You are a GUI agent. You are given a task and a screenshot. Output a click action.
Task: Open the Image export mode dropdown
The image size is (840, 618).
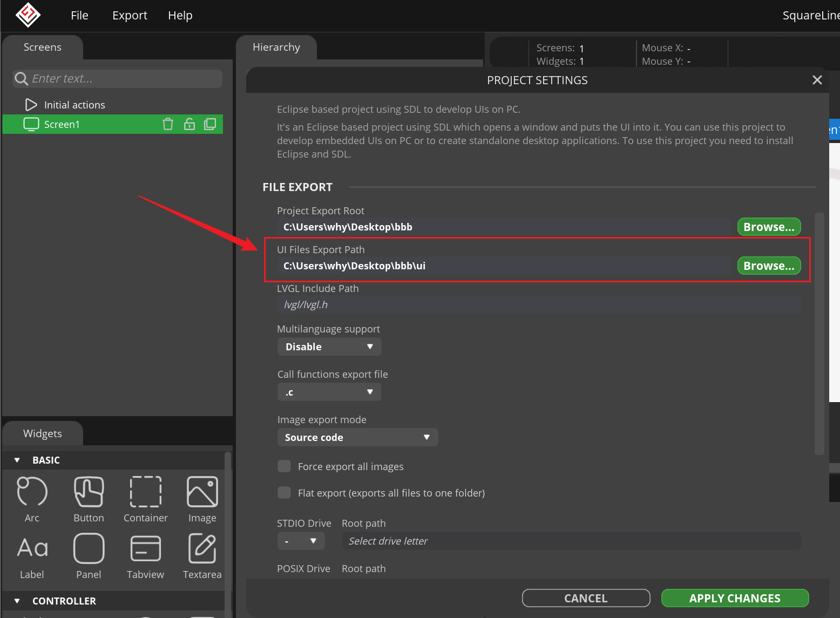click(x=357, y=437)
